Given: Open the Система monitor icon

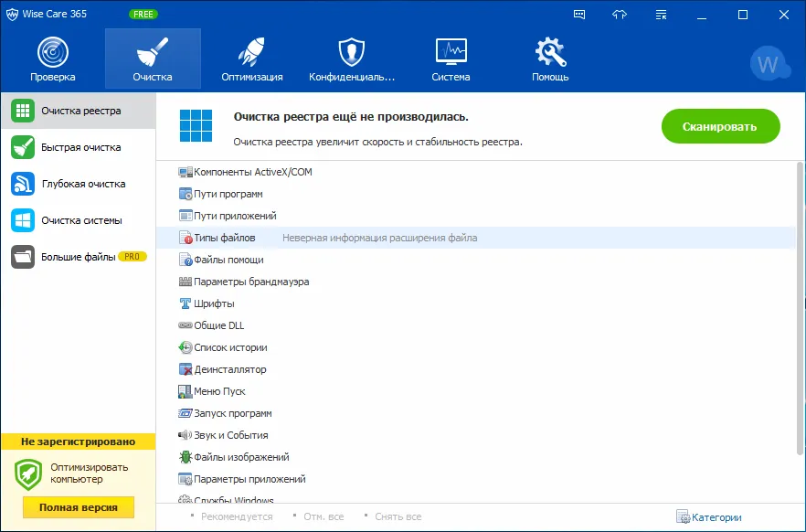Looking at the screenshot, I should coord(451,51).
